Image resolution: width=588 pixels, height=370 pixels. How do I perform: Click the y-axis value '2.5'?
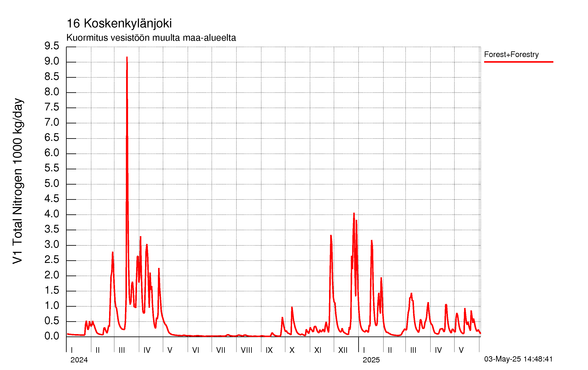pyautogui.click(x=52, y=260)
